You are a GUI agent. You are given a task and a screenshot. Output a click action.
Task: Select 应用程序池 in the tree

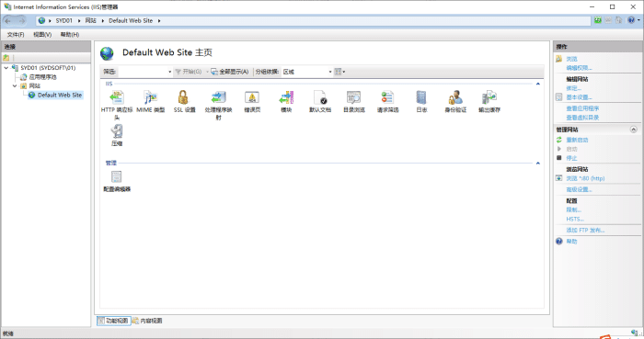[x=42, y=76]
